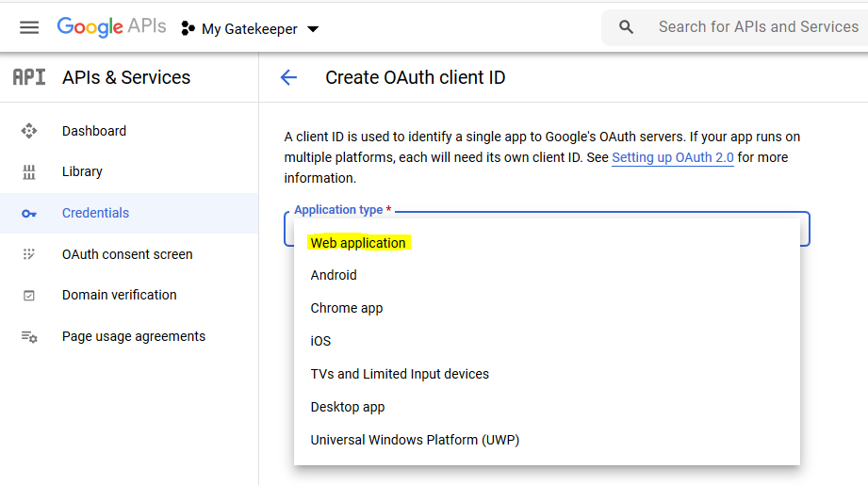This screenshot has height=485, width=868.
Task: Click the Credentials key icon
Action: 29,214
